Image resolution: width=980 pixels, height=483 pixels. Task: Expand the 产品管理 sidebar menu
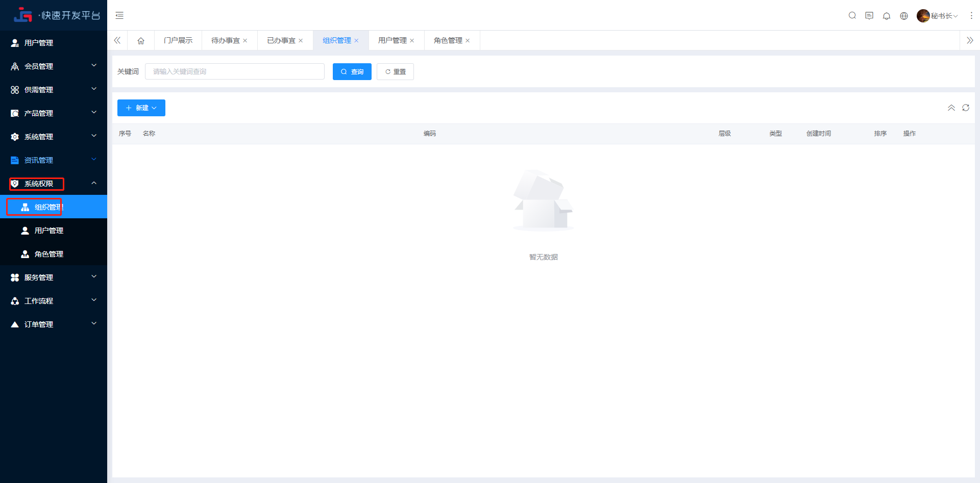[54, 113]
